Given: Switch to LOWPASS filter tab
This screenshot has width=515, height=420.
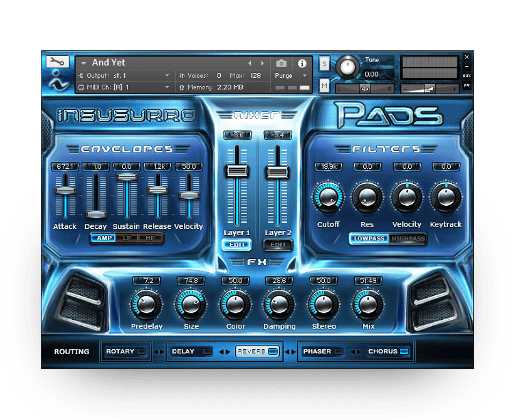Looking at the screenshot, I should (369, 238).
